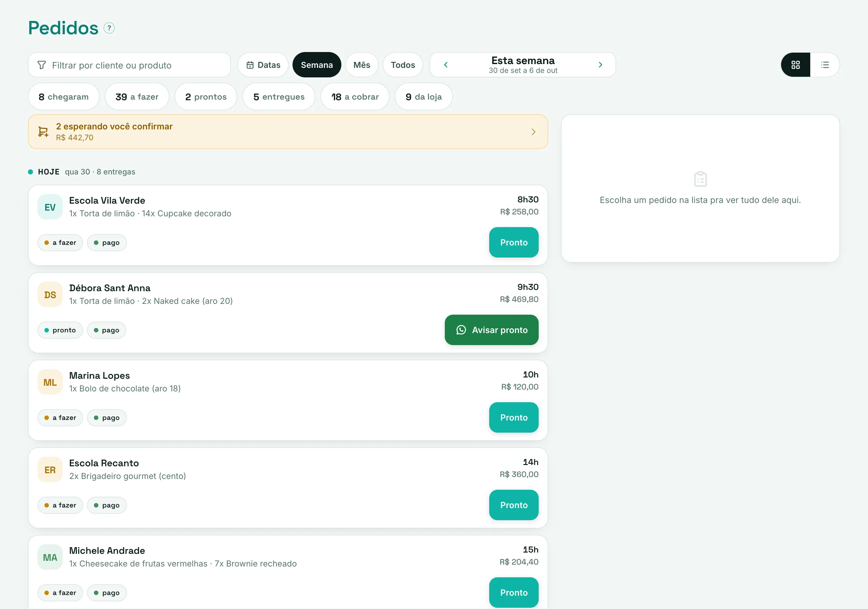This screenshot has height=609, width=868.
Task: Click the 'Esta semana' period label
Action: tap(523, 61)
